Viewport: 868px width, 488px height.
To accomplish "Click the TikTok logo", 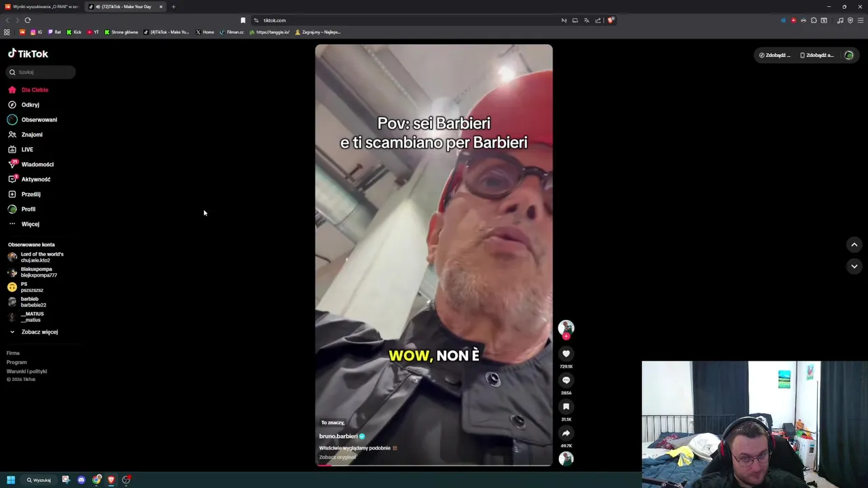I will click(x=28, y=54).
